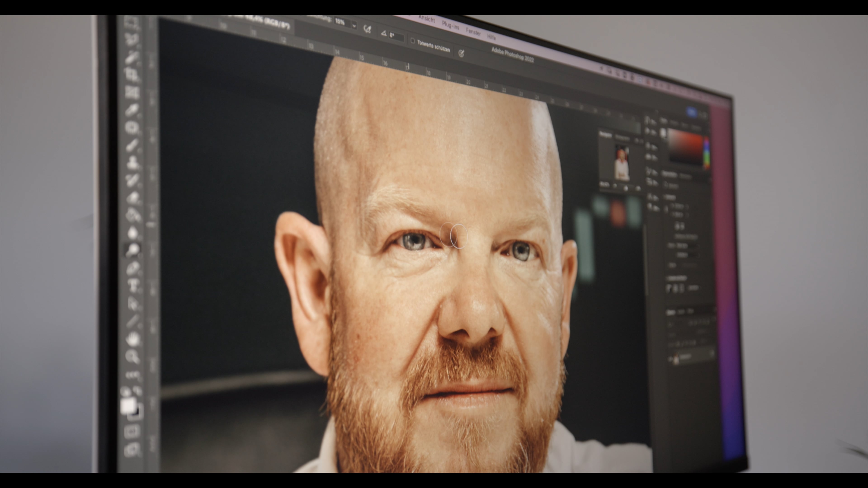
Task: Open the Plug-ins menu
Action: (x=451, y=25)
